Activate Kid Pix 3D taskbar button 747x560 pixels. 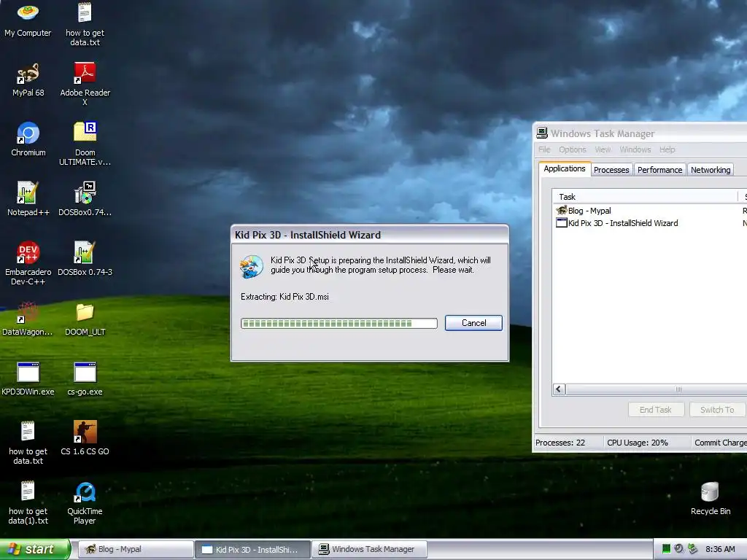(x=252, y=549)
